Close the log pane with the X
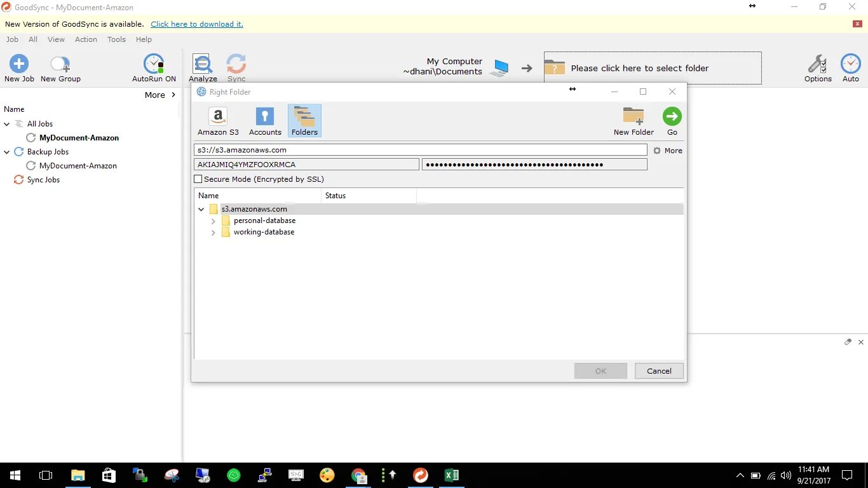The height and width of the screenshot is (488, 868). [861, 342]
